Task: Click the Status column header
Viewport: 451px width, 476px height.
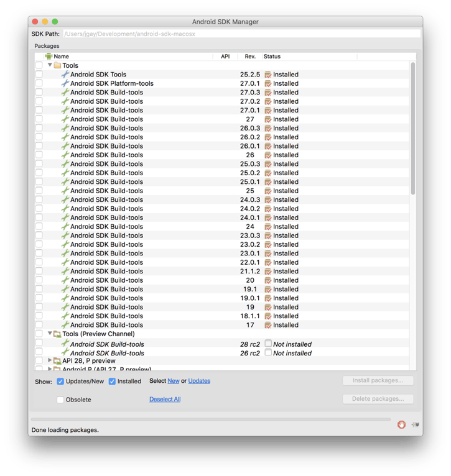Action: (x=272, y=57)
